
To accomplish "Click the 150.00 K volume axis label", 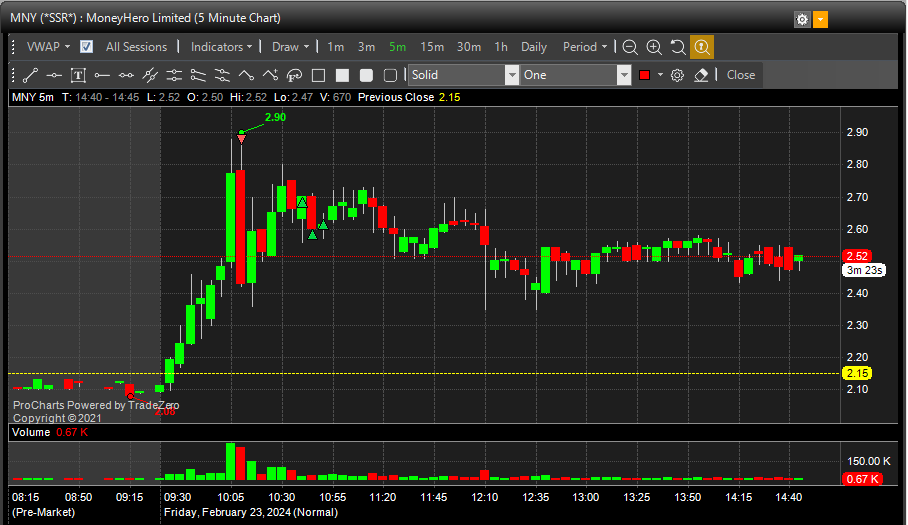I will [x=869, y=461].
